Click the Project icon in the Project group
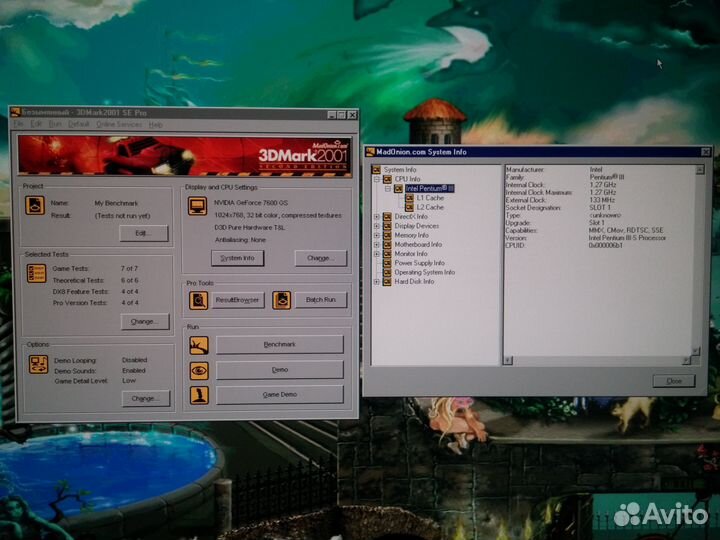This screenshot has width=720, height=540. [36, 207]
